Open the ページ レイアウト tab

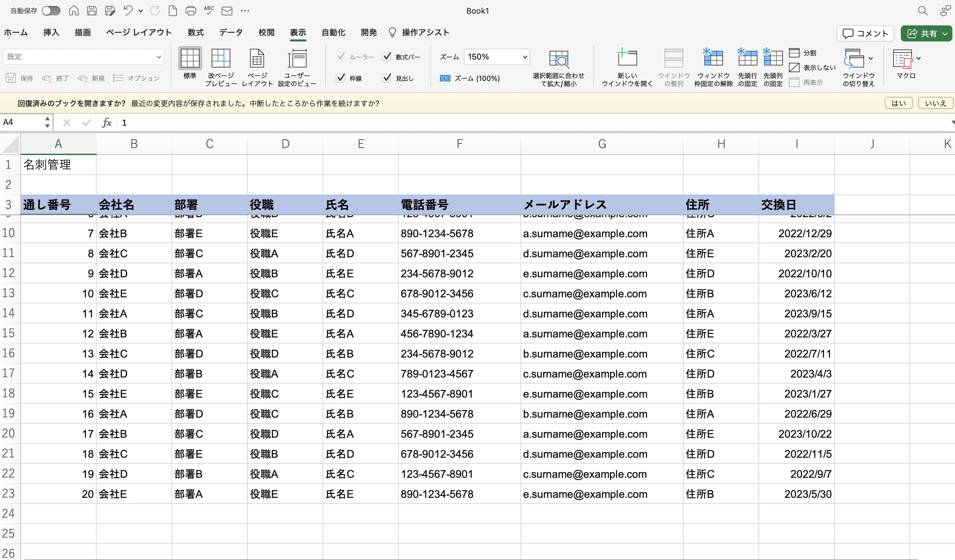pyautogui.click(x=139, y=33)
